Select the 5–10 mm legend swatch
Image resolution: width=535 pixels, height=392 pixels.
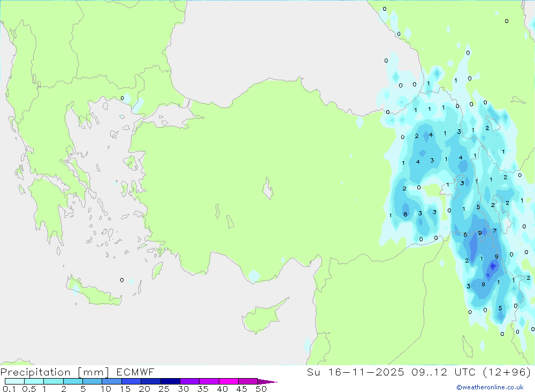point(92,381)
